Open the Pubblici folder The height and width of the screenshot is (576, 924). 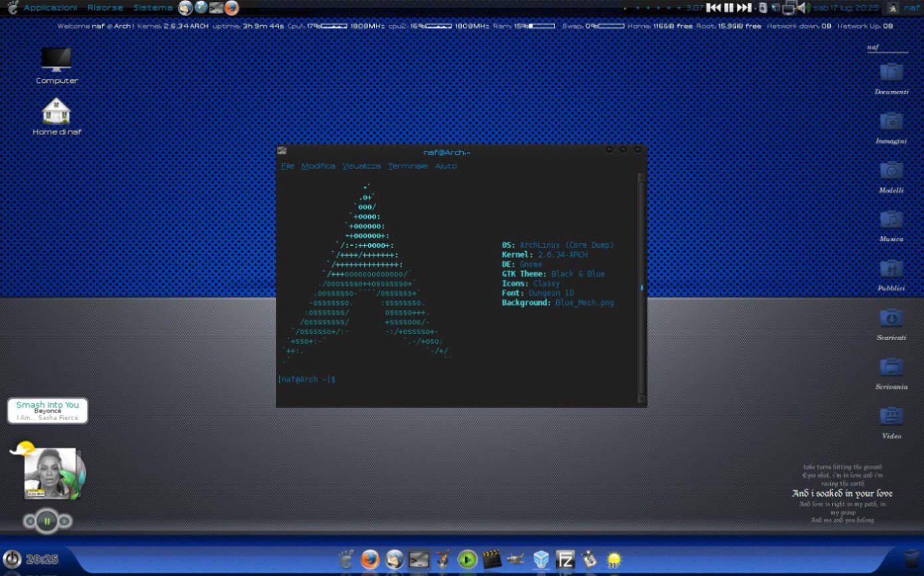coord(891,275)
